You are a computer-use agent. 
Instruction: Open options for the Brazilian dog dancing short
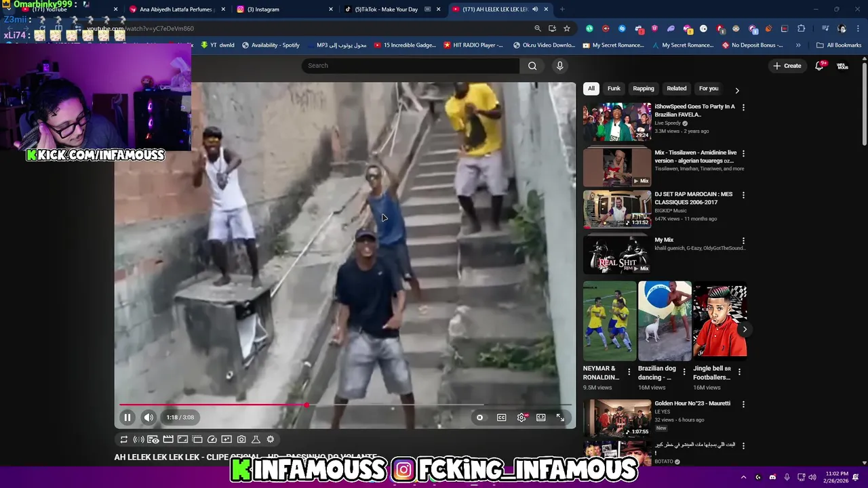pyautogui.click(x=684, y=372)
